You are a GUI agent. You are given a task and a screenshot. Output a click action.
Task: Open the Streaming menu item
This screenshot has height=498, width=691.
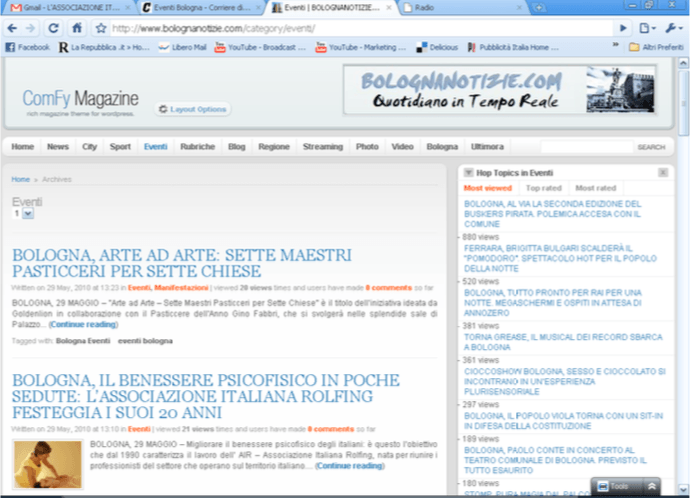(x=323, y=147)
